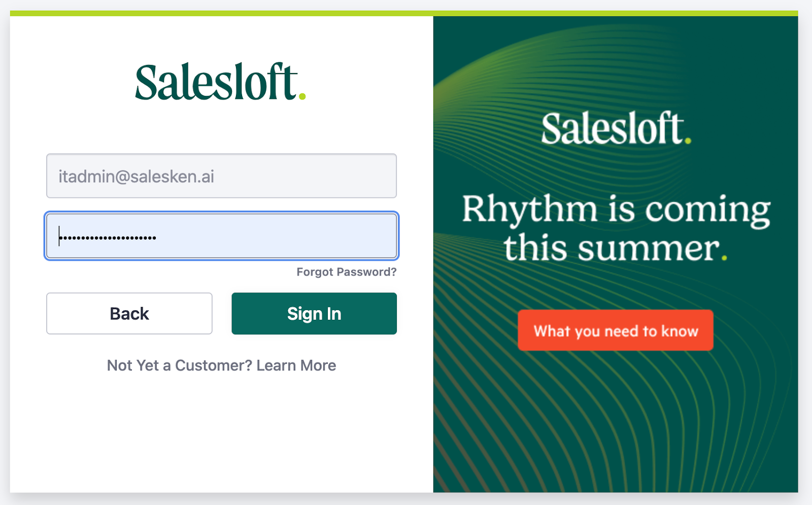Click the white Salesloft logo on the green banner
The height and width of the screenshot is (505, 812).
(616, 128)
